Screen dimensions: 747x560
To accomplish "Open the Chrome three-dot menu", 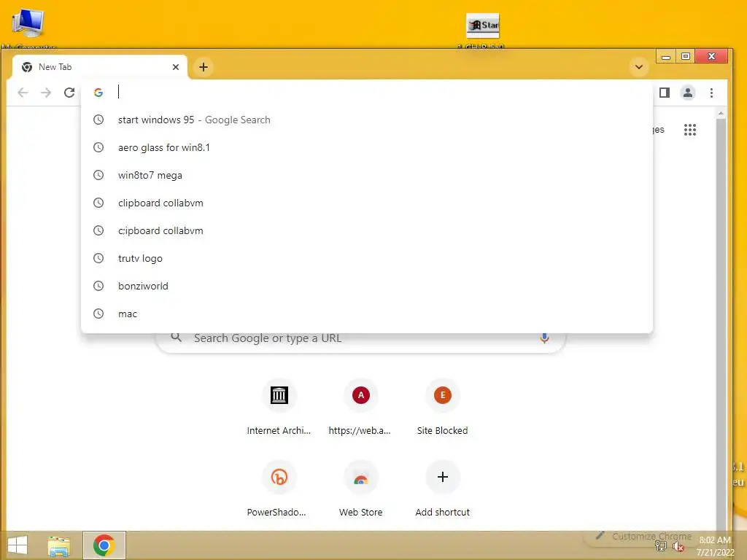I will (x=711, y=93).
